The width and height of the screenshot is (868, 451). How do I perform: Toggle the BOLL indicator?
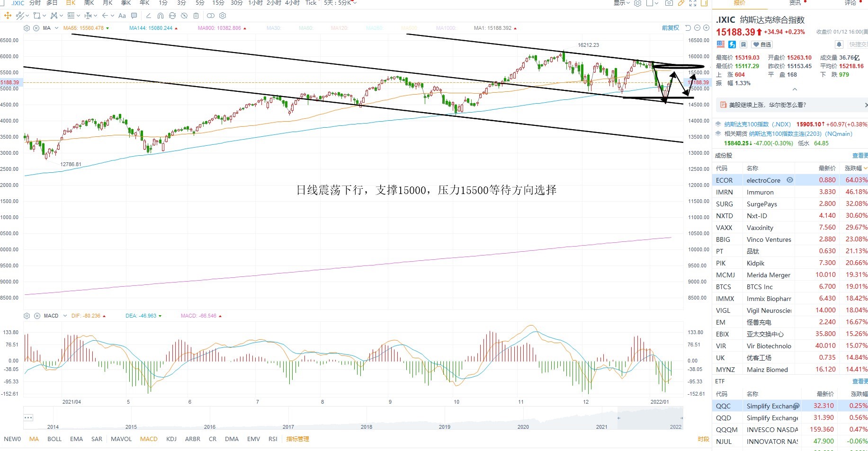[54, 439]
